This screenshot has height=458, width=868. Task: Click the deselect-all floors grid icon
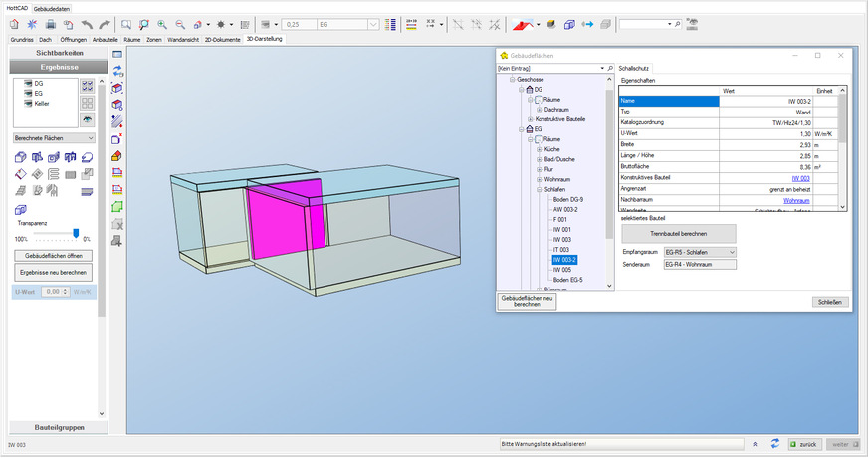[87, 103]
